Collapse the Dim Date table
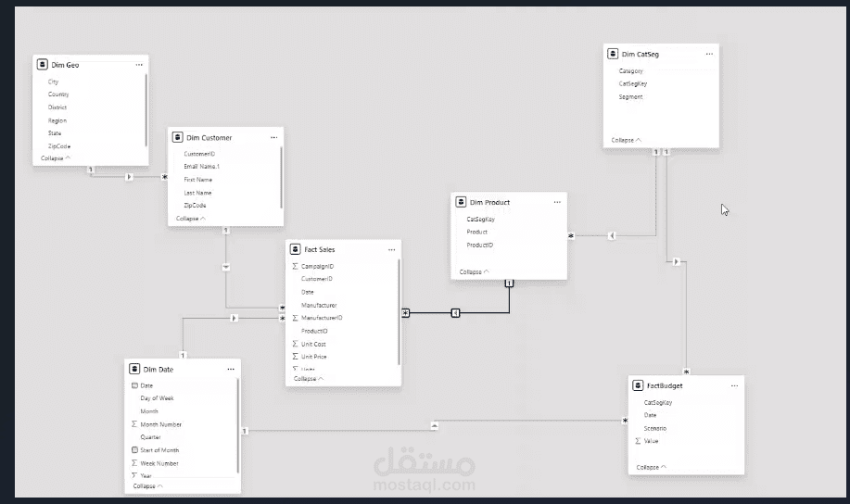Image resolution: width=850 pixels, height=504 pixels. click(147, 486)
